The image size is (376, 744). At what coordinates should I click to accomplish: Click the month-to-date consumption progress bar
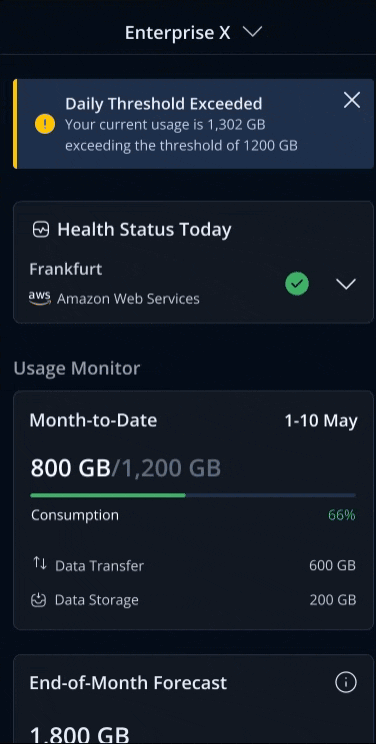pyautogui.click(x=193, y=495)
